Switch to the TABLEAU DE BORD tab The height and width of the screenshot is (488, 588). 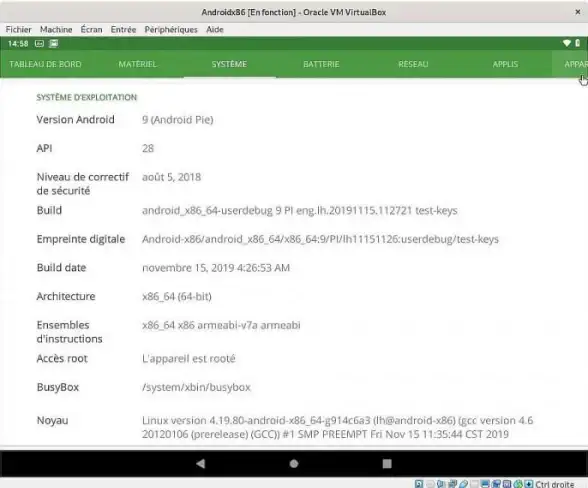tap(45, 65)
